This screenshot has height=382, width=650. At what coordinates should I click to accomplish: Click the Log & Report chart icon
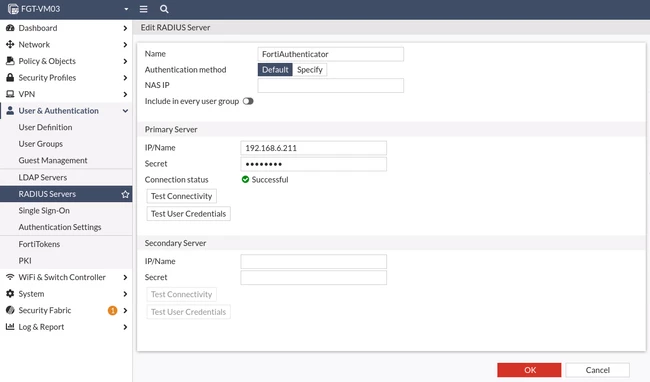click(x=10, y=326)
